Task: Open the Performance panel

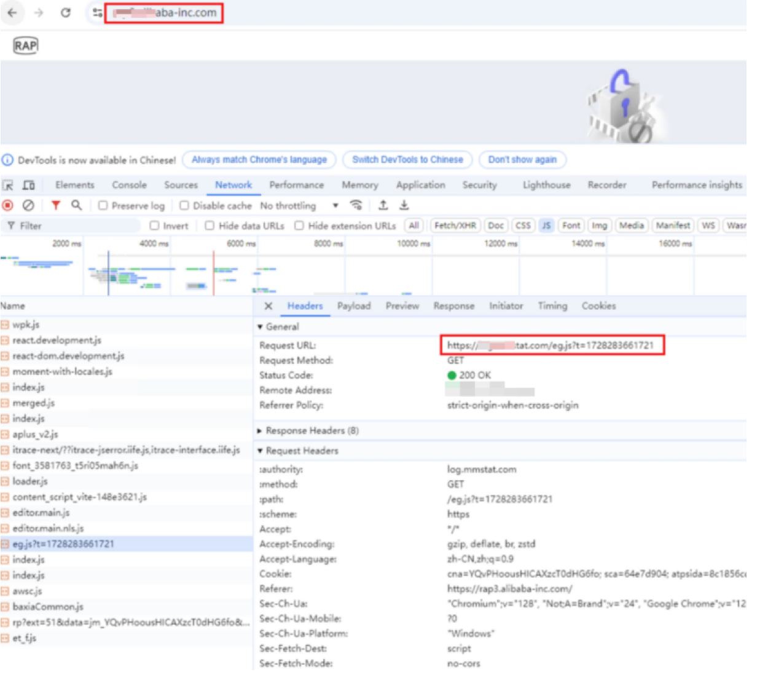Action: pyautogui.click(x=297, y=185)
